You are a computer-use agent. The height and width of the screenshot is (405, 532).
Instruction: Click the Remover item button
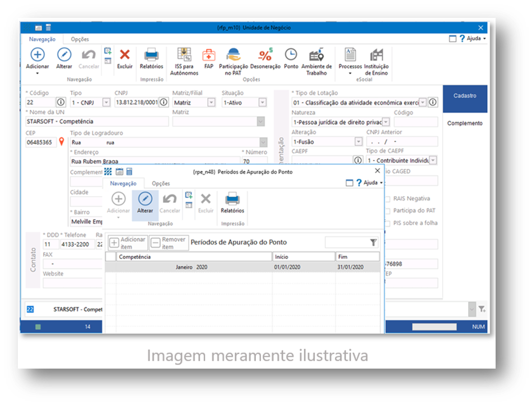[x=169, y=243]
